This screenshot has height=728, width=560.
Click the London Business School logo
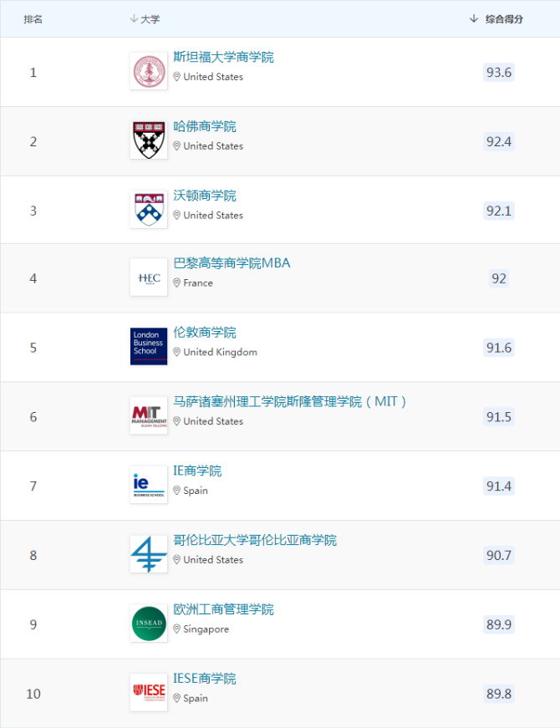[x=149, y=347]
